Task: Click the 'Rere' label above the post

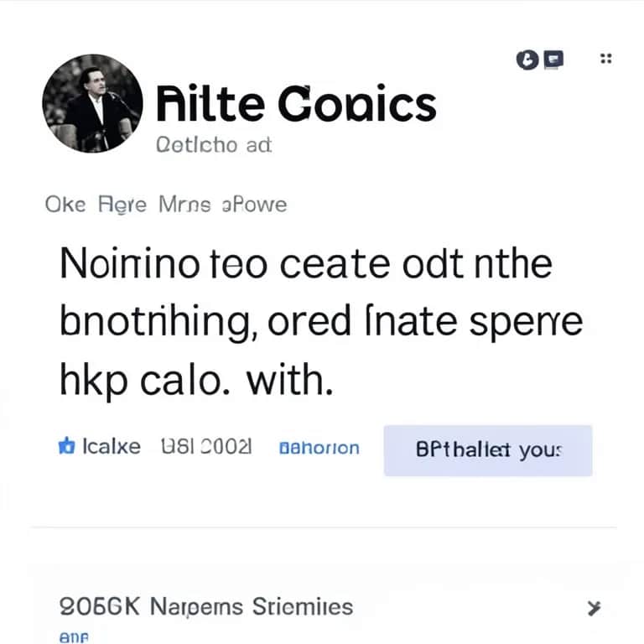Action: click(x=122, y=205)
